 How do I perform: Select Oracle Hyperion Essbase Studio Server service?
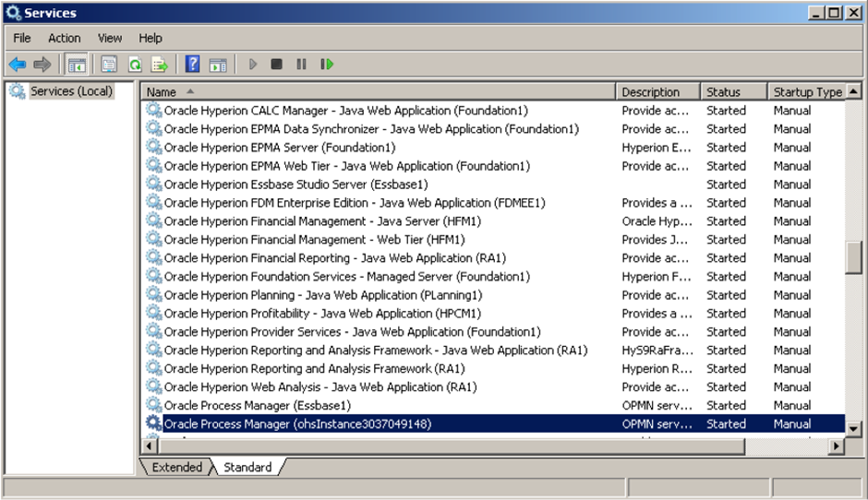[295, 185]
